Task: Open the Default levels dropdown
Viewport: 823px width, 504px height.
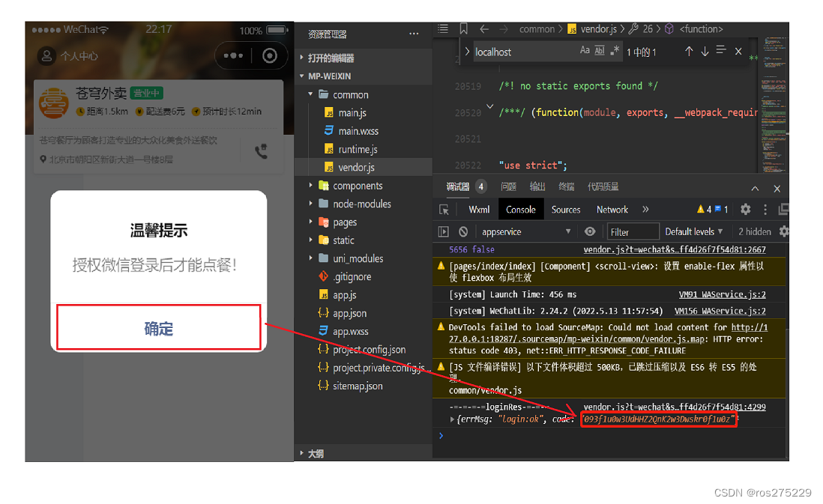Action: [693, 231]
